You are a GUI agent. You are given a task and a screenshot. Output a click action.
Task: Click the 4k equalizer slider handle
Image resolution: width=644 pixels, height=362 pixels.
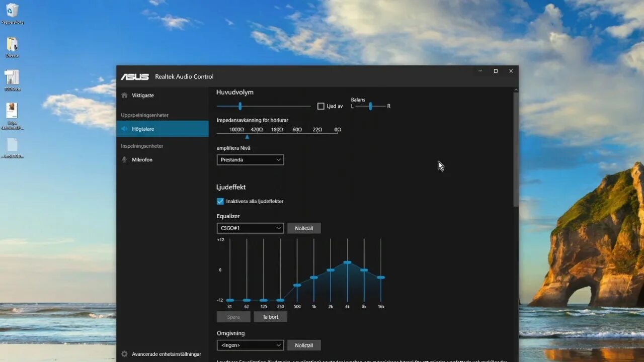pos(347,262)
